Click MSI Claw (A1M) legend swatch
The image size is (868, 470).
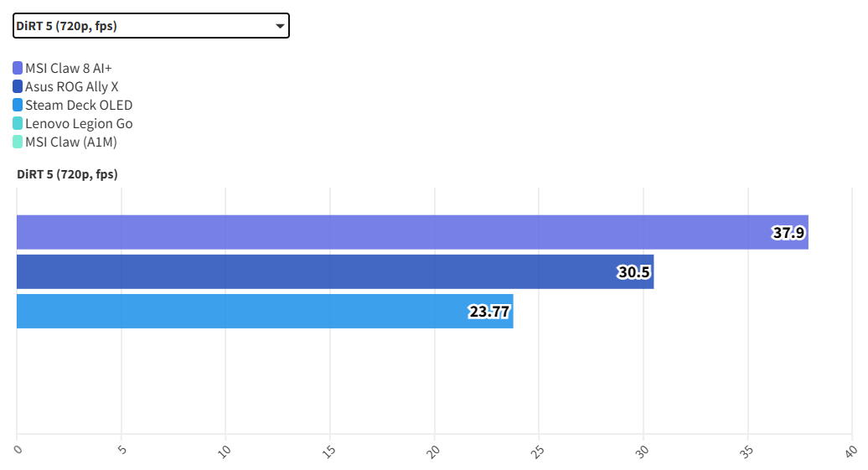pyautogui.click(x=18, y=142)
